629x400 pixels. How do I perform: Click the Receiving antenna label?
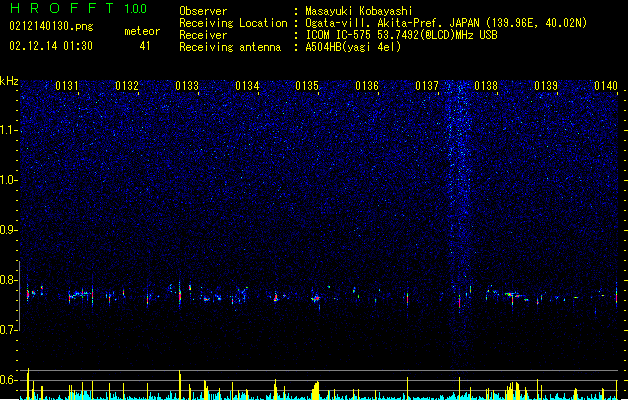(x=230, y=47)
